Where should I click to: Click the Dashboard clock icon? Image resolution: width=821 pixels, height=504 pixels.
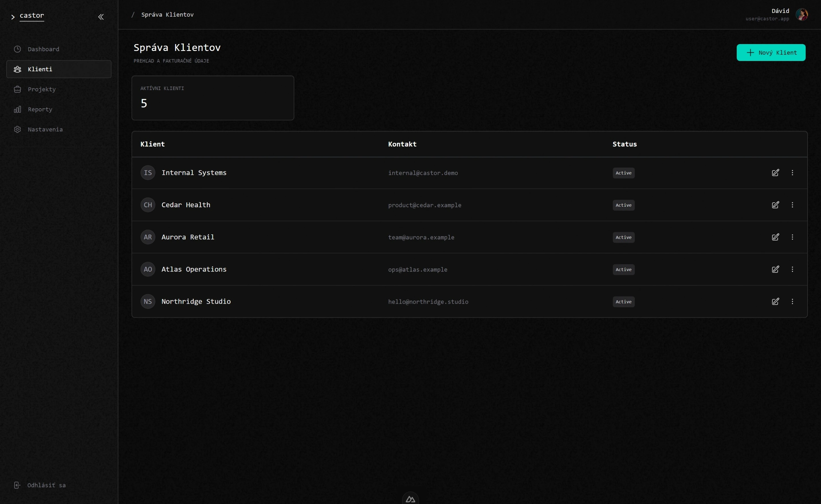tap(17, 49)
